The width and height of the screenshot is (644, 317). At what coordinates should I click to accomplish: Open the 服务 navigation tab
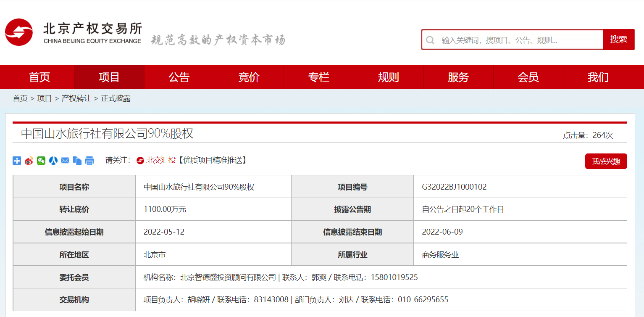[458, 77]
